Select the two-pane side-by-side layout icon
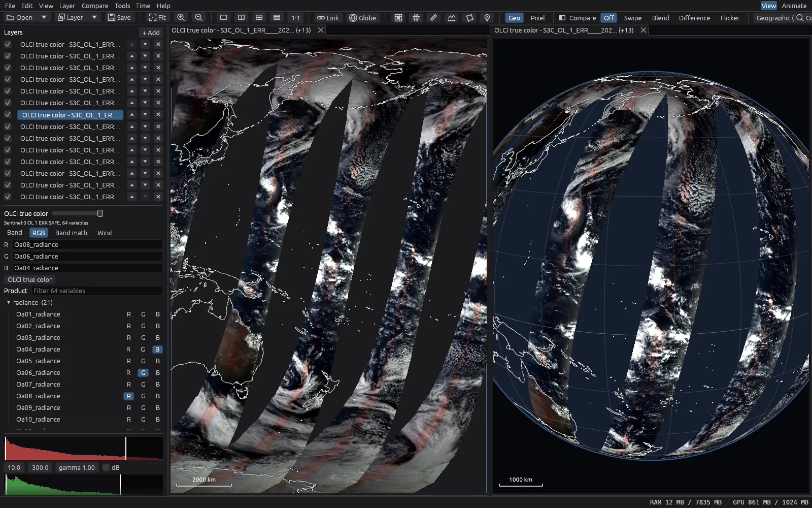The height and width of the screenshot is (508, 812). tap(241, 18)
